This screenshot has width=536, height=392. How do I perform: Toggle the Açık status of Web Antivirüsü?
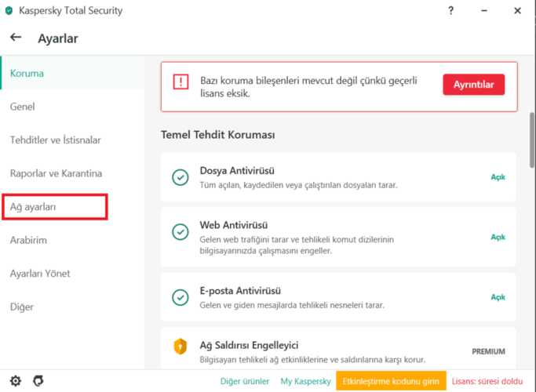point(498,237)
